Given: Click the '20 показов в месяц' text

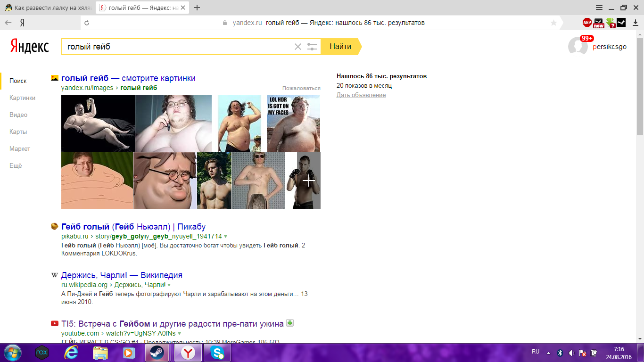Looking at the screenshot, I should coord(364,86).
